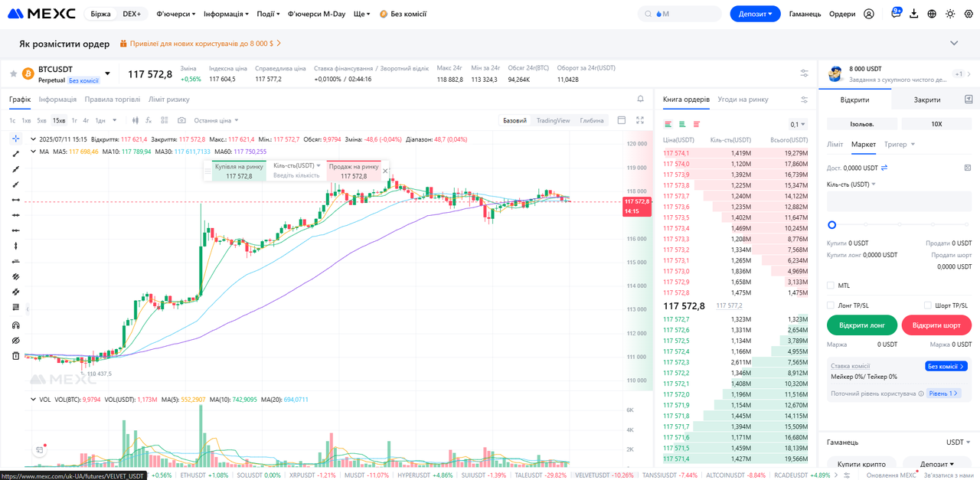Click the order amount slider handle

tap(832, 225)
